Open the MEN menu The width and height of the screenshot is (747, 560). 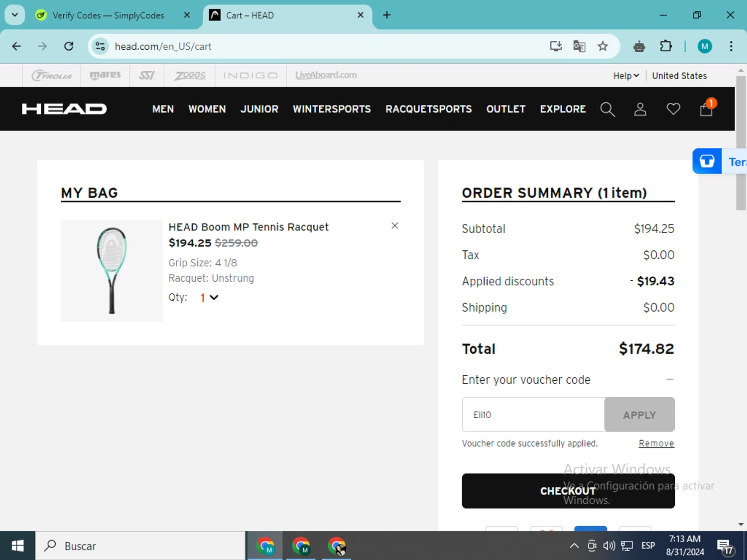click(x=163, y=109)
